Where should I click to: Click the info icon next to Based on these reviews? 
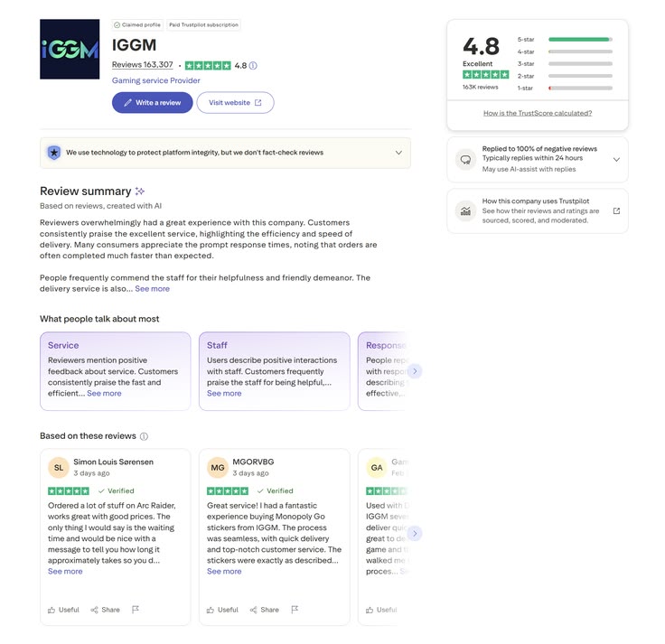145,436
